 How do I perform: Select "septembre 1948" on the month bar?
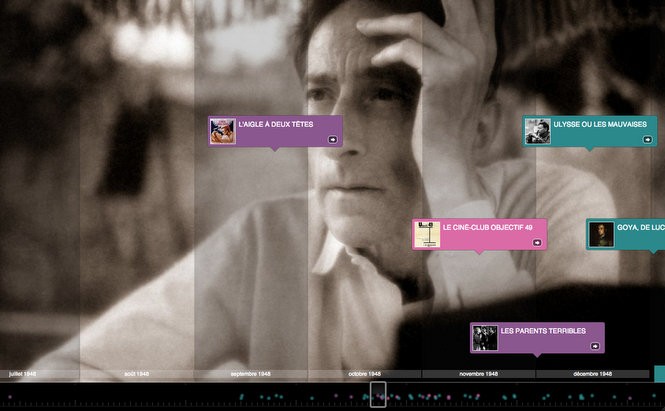(250, 374)
